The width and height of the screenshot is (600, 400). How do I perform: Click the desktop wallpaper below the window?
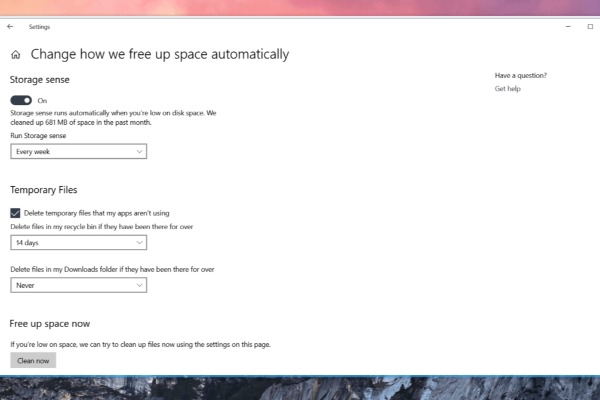[300, 388]
